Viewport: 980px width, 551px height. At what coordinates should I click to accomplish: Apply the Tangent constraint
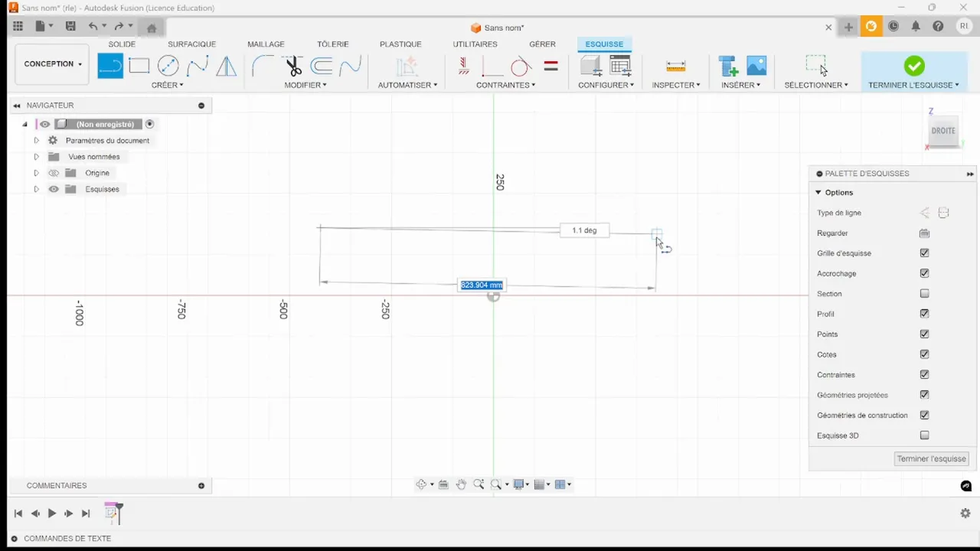pyautogui.click(x=521, y=67)
